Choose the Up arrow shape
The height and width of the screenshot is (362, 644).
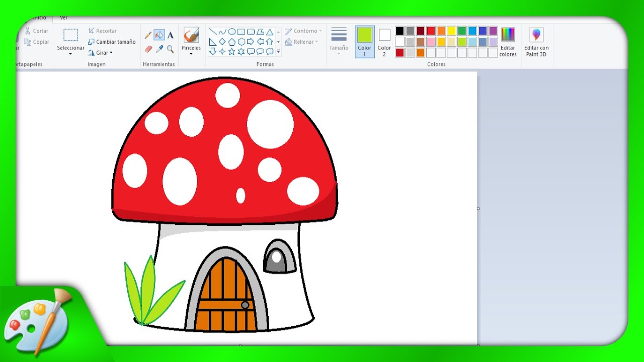(270, 42)
